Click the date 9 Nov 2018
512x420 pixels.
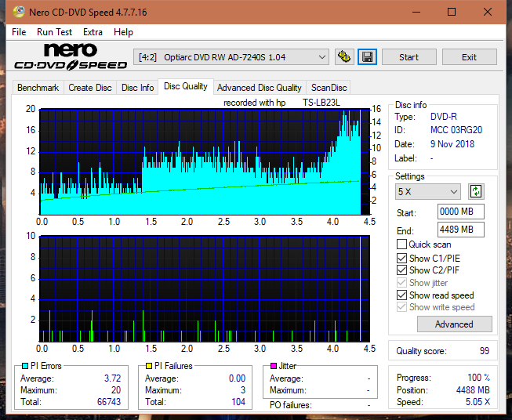(x=452, y=144)
